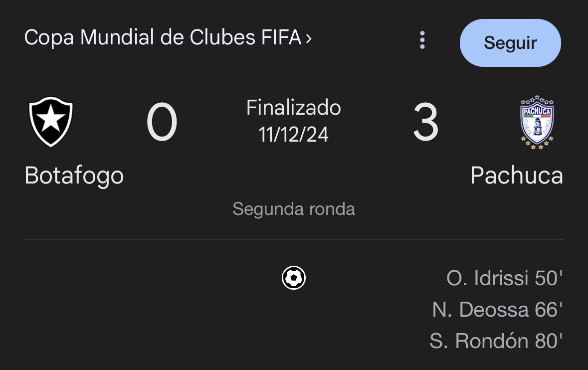Screen dimensions: 588x370
Task: Click the Pachuca club crest
Action: pyautogui.click(x=537, y=122)
